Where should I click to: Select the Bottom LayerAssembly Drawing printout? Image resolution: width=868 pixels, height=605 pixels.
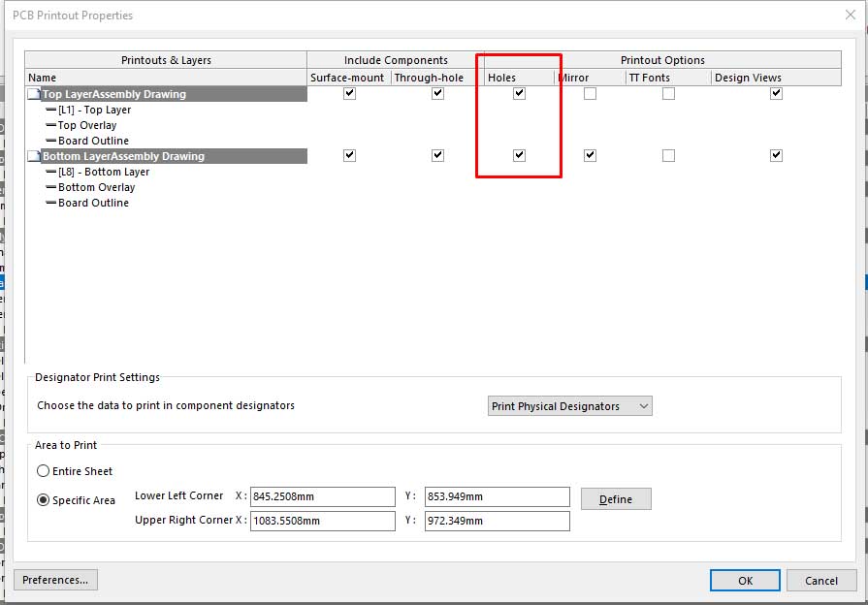122,156
